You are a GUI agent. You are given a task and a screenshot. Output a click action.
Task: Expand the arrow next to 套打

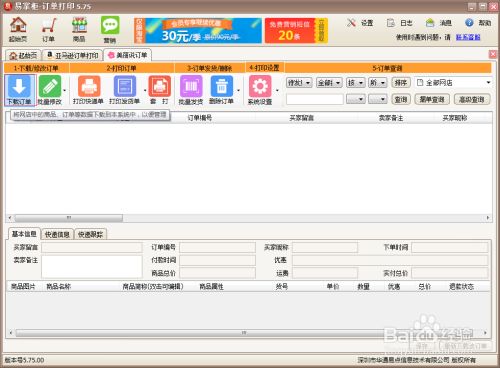[x=145, y=90]
